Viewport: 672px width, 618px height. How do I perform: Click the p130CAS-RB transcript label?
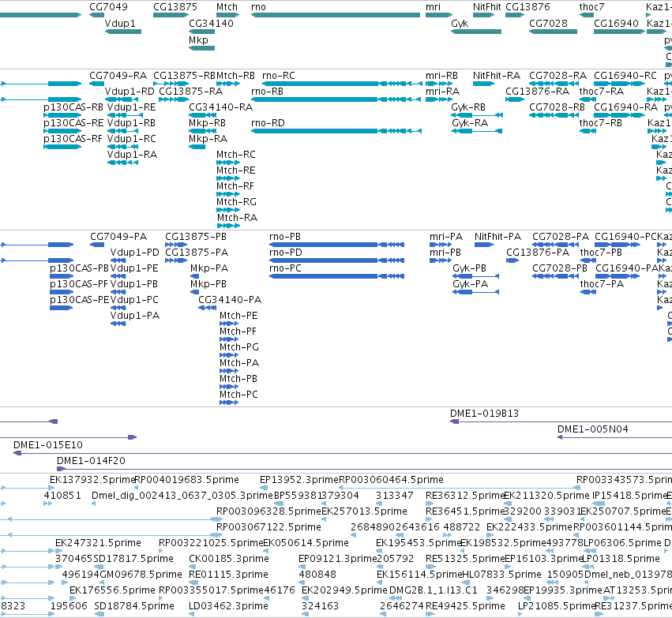tap(73, 107)
